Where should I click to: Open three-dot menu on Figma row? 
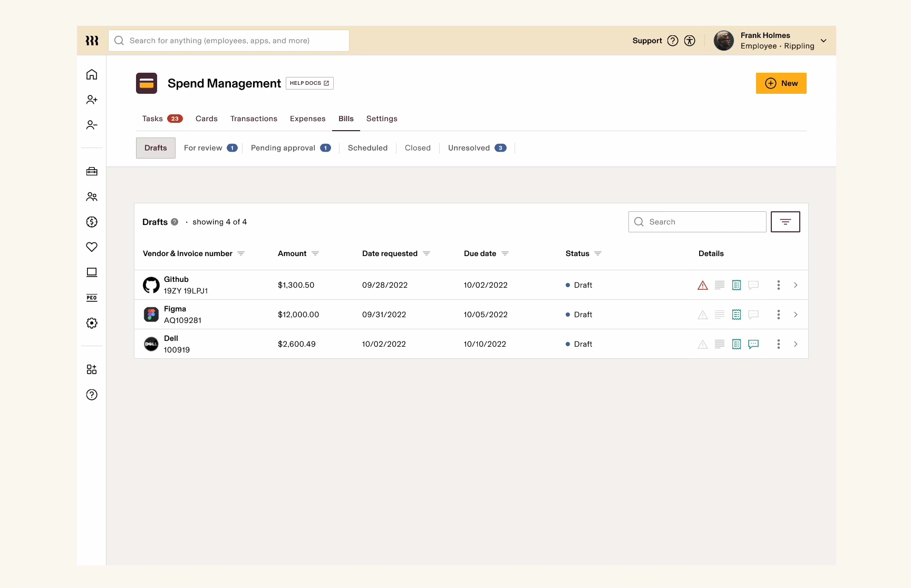point(778,315)
